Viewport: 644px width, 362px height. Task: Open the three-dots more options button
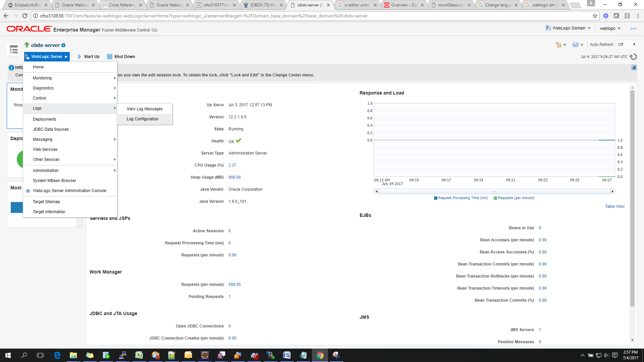[634, 28]
